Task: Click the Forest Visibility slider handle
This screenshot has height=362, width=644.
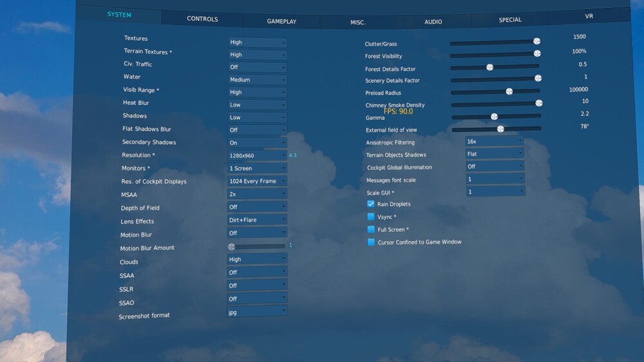Action: [x=537, y=53]
